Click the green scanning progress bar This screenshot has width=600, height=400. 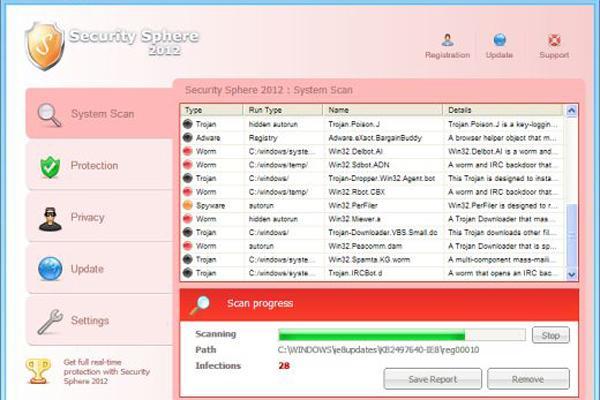click(x=402, y=335)
